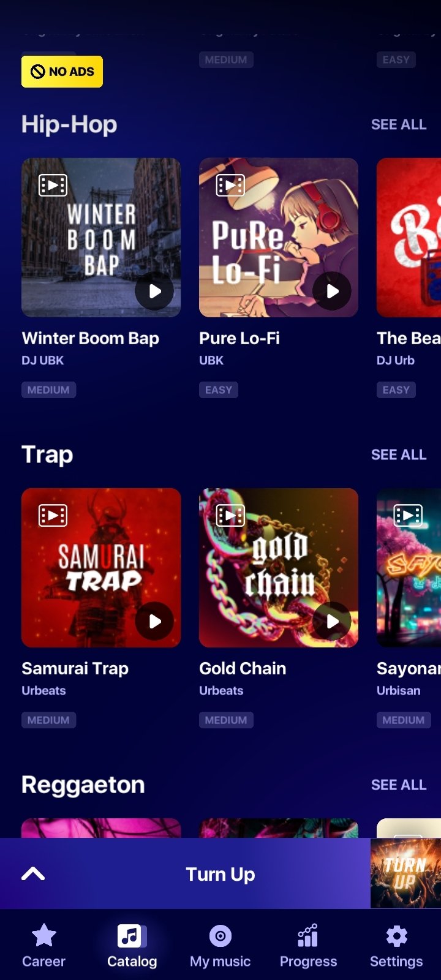Viewport: 441px width, 980px height.
Task: Expand the Turn Up player with chevron
Action: [33, 874]
